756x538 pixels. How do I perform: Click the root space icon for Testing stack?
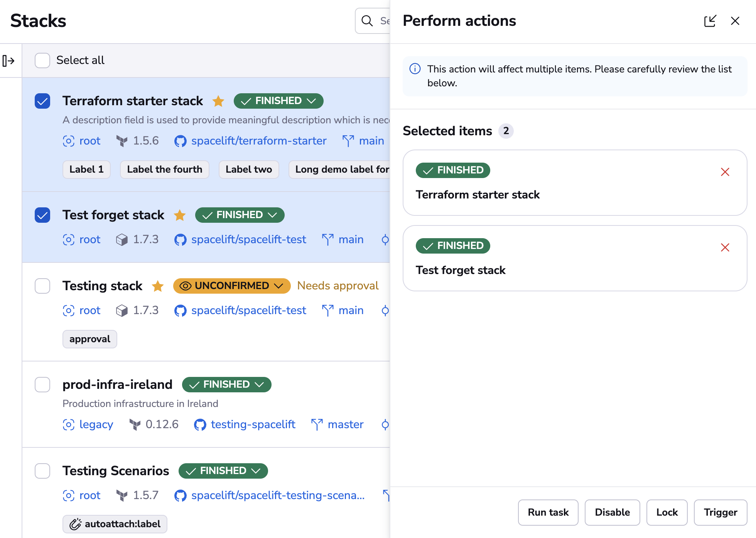[69, 311]
